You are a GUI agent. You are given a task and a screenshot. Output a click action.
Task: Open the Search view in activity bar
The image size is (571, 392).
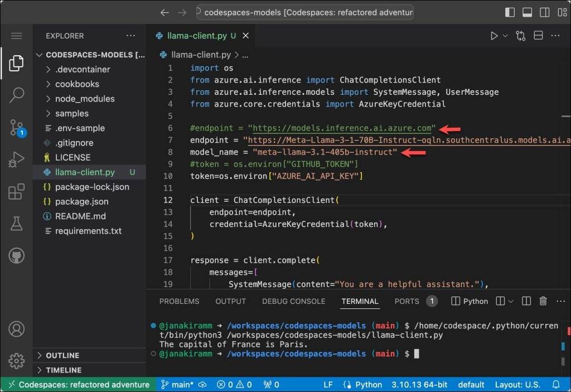coord(16,95)
